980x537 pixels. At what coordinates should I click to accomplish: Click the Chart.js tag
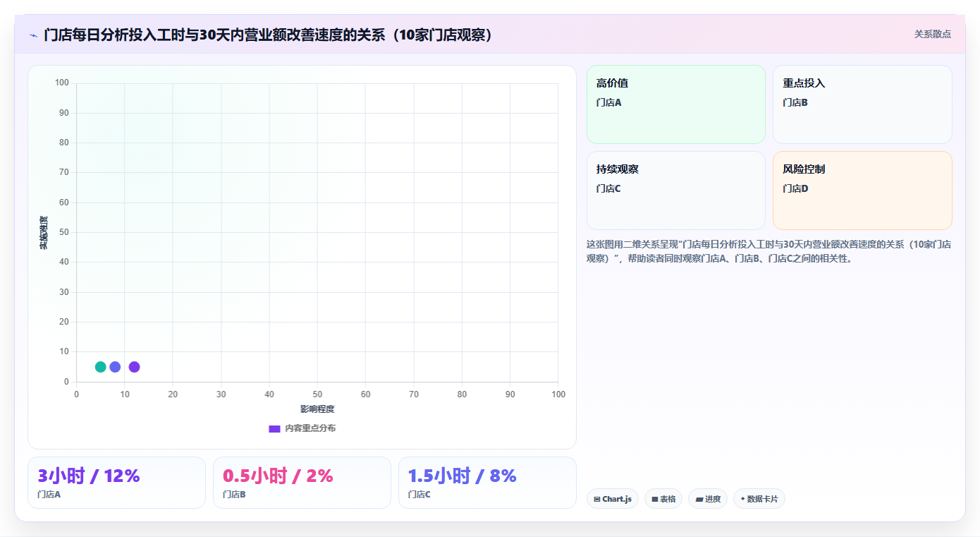coord(613,499)
